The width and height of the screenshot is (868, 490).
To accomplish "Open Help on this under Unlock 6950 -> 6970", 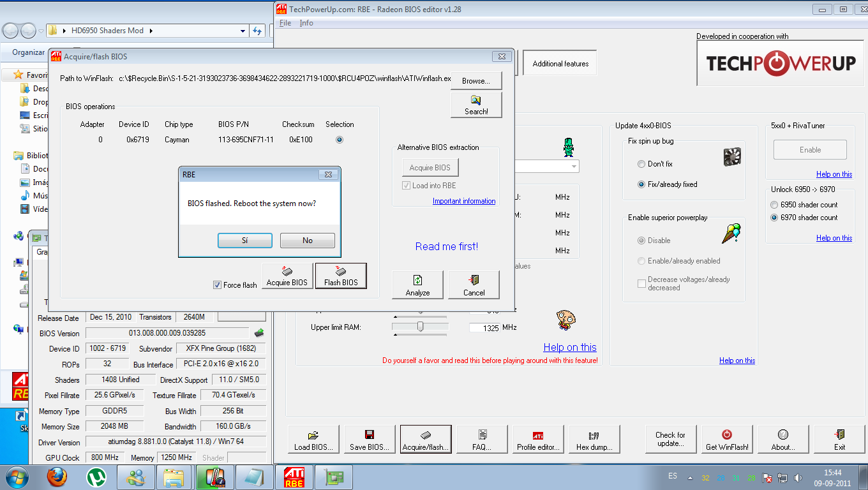I will pos(834,238).
